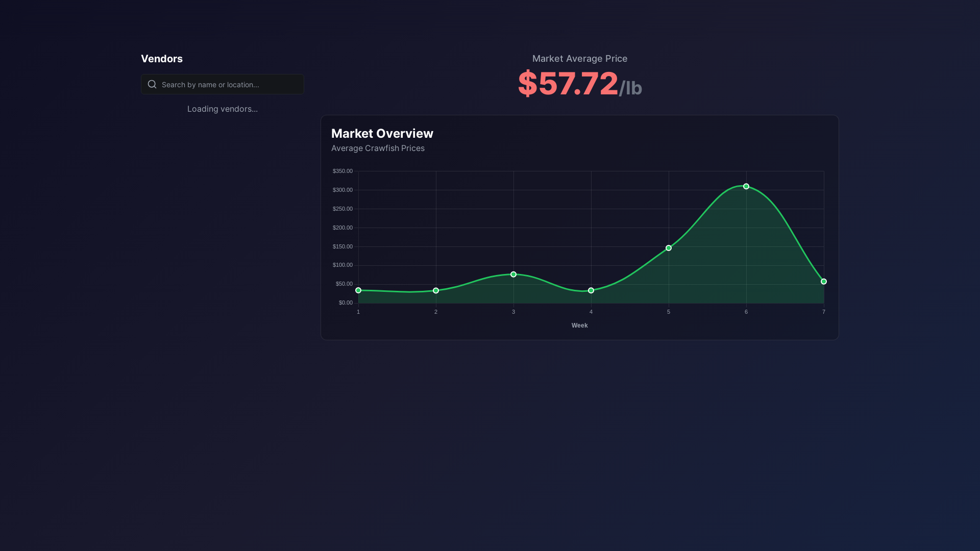980x551 pixels.
Task: Click the 'Market Average Price' label
Action: click(580, 59)
